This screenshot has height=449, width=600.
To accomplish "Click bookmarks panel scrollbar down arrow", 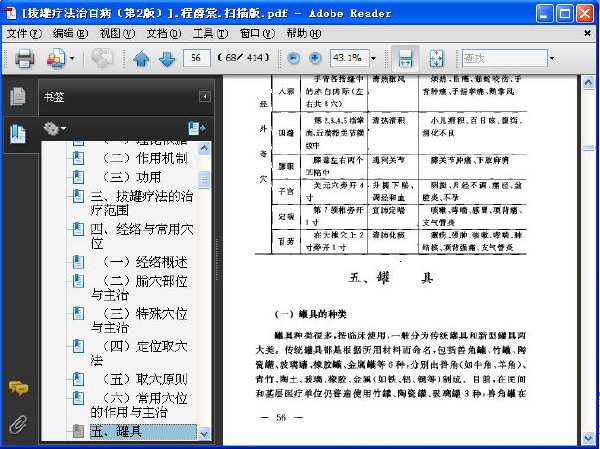I will pos(204,434).
